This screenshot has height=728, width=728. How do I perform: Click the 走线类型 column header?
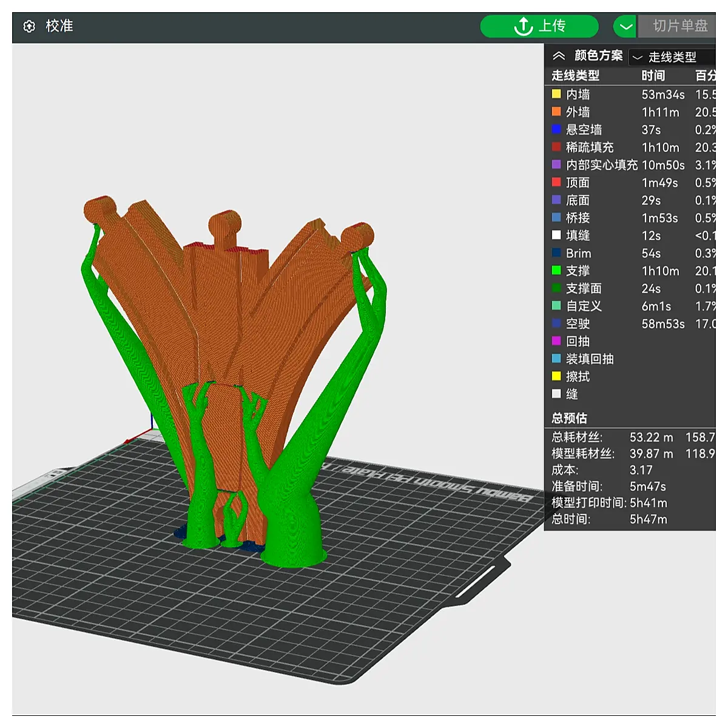(x=575, y=76)
